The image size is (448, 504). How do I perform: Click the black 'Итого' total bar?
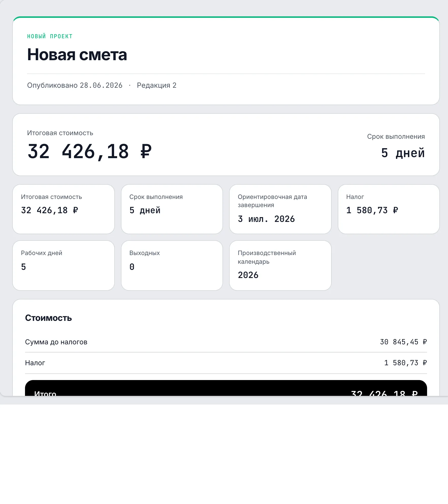pyautogui.click(x=226, y=388)
